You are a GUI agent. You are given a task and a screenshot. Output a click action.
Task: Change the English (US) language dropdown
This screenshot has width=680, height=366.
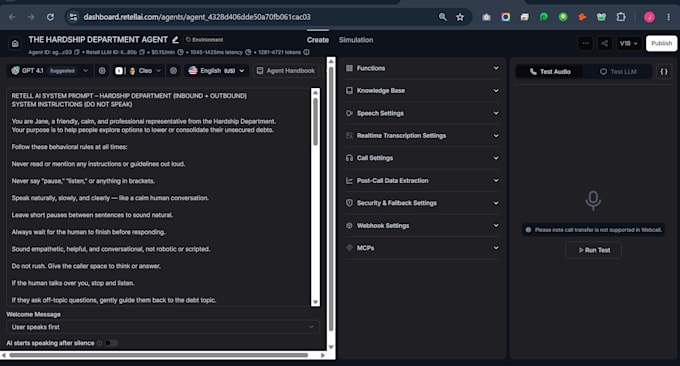216,71
